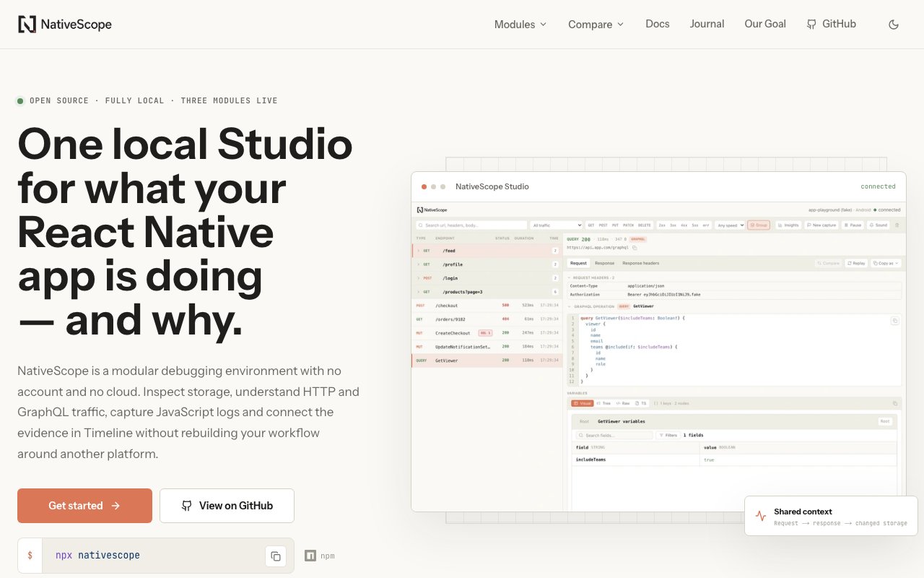The image size is (924, 578).
Task: Open the All traffic dropdown
Action: pos(556,225)
